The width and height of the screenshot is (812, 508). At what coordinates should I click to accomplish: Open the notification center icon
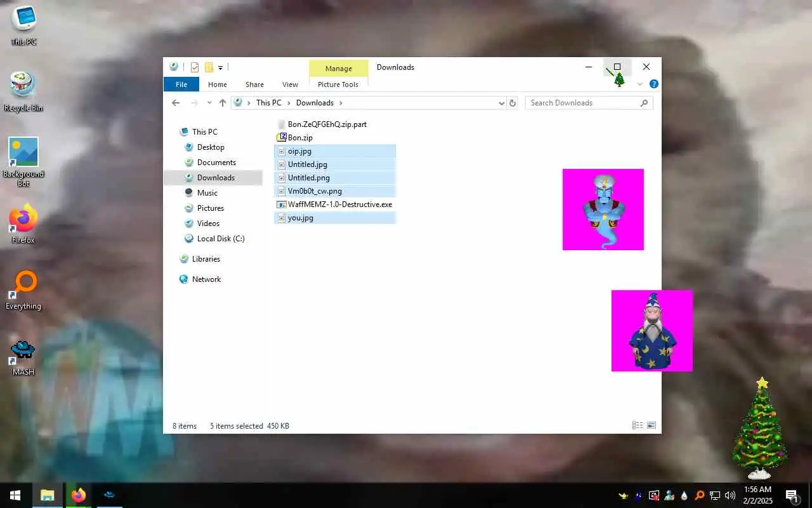[x=792, y=495]
